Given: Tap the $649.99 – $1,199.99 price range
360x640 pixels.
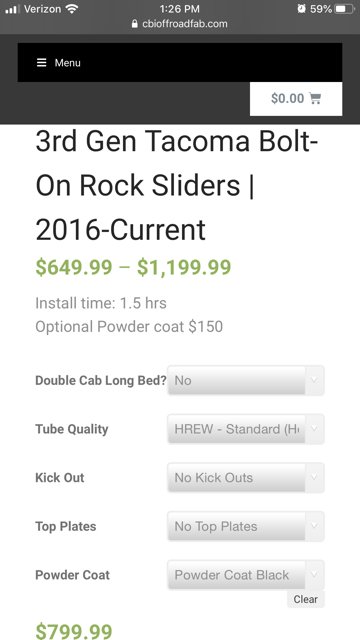Looking at the screenshot, I should coord(133,267).
